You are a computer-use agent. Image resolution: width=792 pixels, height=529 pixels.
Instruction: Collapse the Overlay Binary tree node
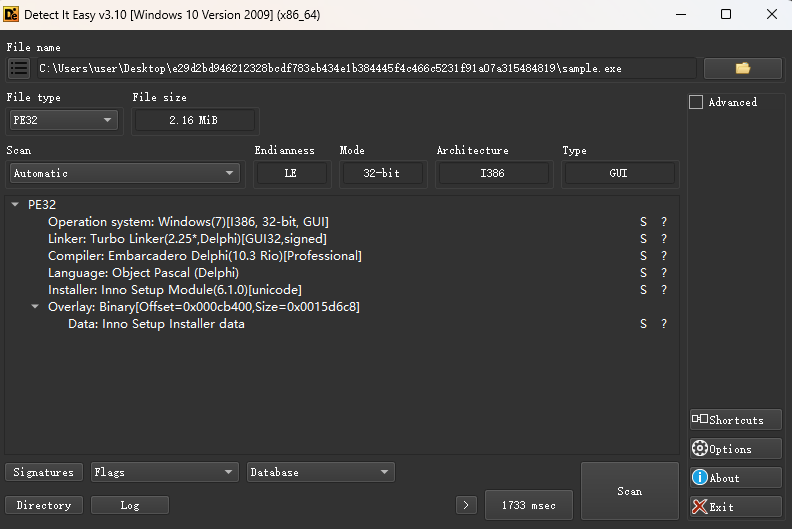coord(35,307)
